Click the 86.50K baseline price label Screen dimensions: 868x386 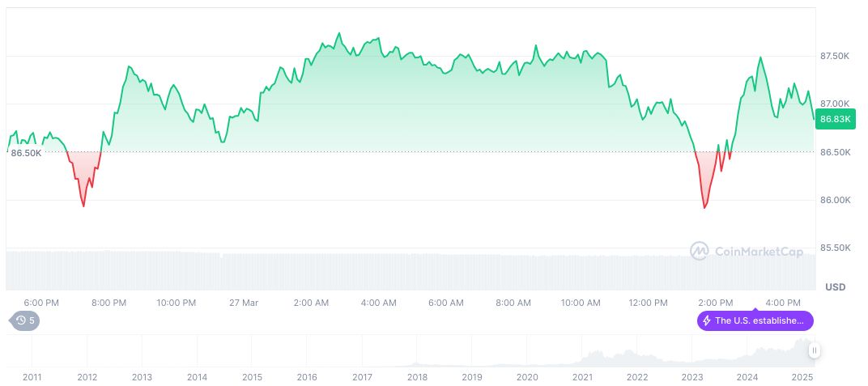[26, 153]
